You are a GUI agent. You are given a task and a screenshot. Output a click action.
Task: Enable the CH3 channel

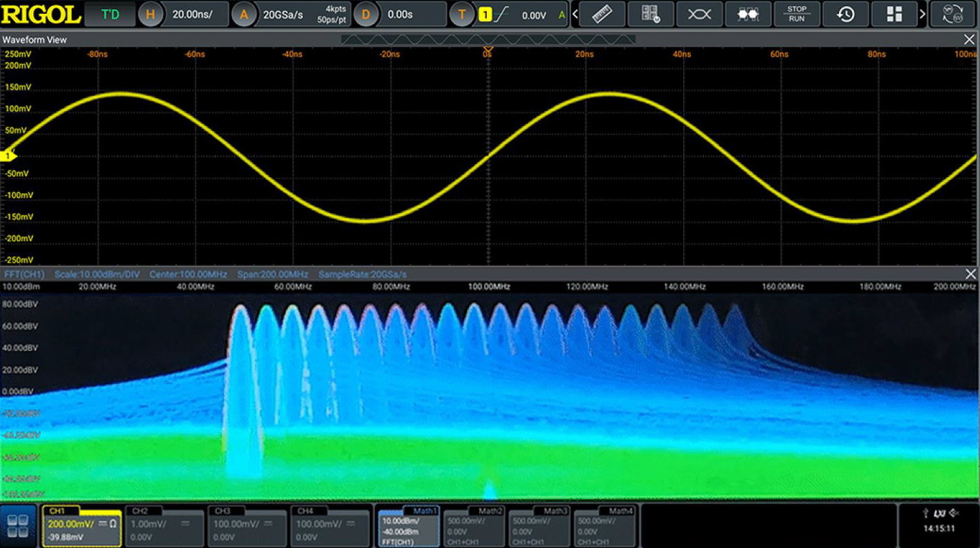click(247, 528)
